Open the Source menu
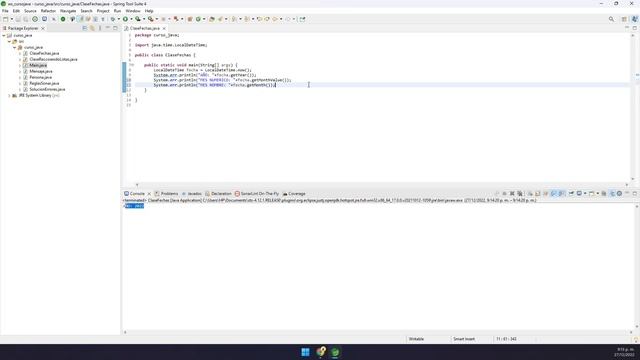The image size is (640, 360). point(30,11)
